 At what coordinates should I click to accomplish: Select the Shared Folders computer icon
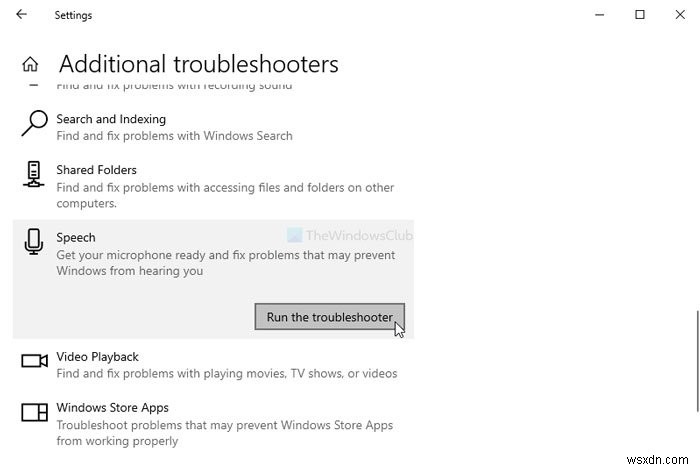(x=33, y=174)
